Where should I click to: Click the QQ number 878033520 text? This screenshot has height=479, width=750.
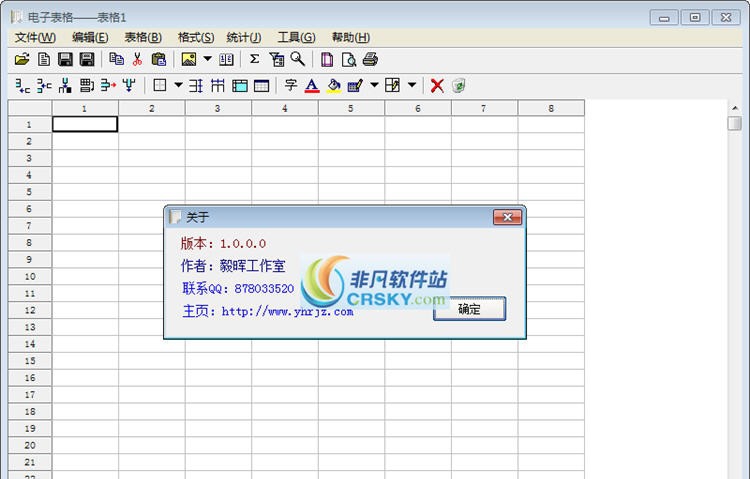tap(264, 289)
